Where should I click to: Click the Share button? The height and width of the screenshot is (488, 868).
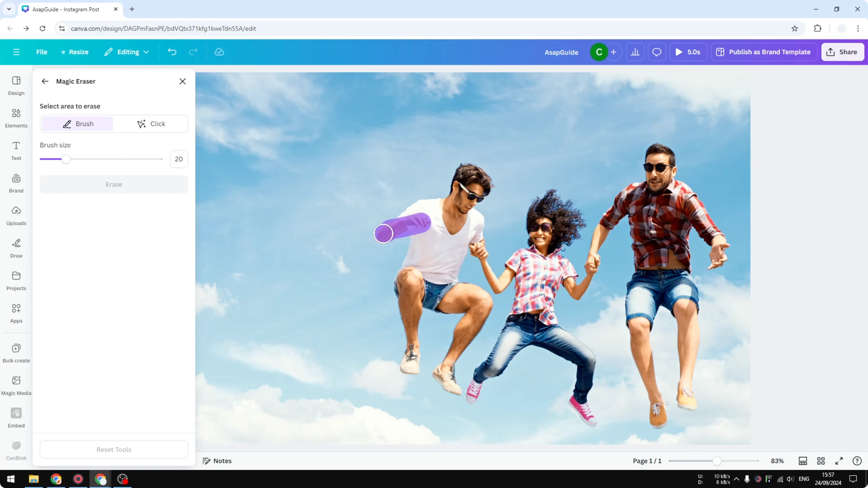pyautogui.click(x=842, y=52)
